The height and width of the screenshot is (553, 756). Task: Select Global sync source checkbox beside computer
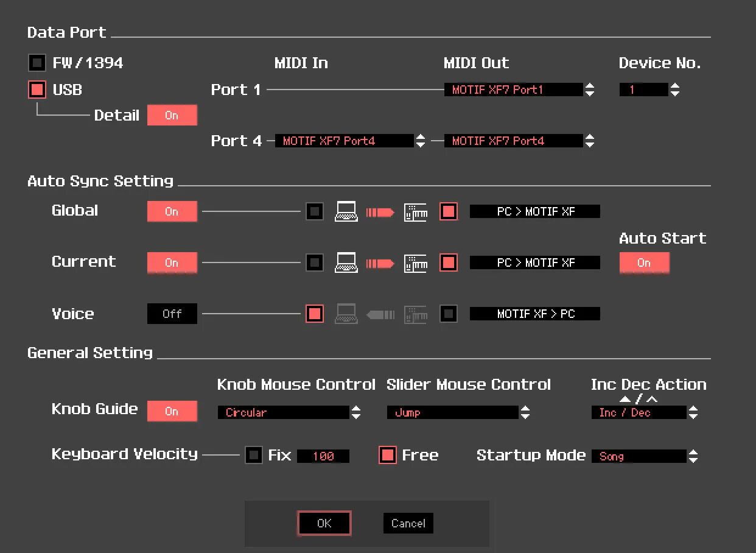[x=315, y=211]
